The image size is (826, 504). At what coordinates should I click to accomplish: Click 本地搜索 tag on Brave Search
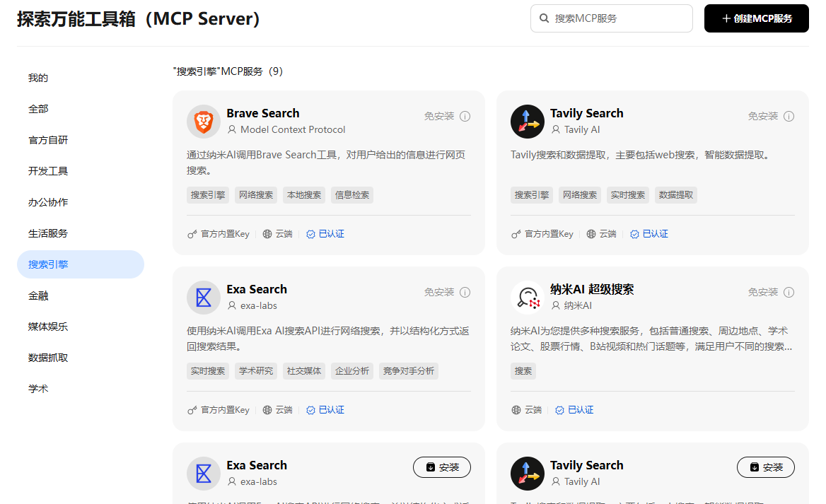tap(304, 195)
